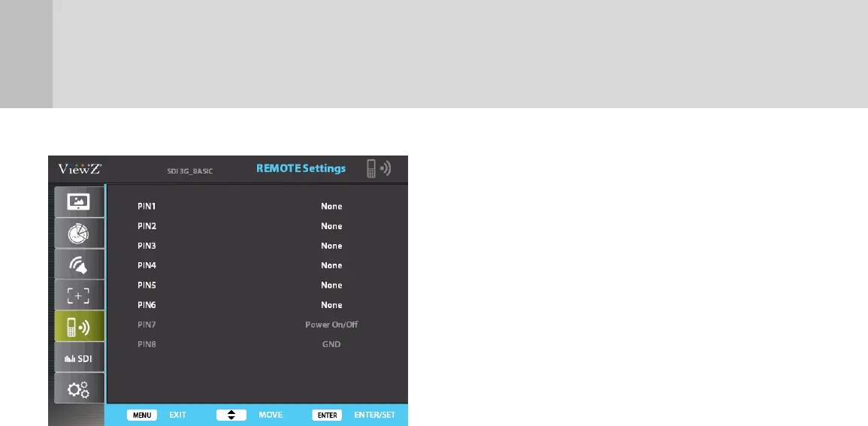Image resolution: width=868 pixels, height=426 pixels.
Task: Select the PIN6 row label
Action: click(x=147, y=305)
